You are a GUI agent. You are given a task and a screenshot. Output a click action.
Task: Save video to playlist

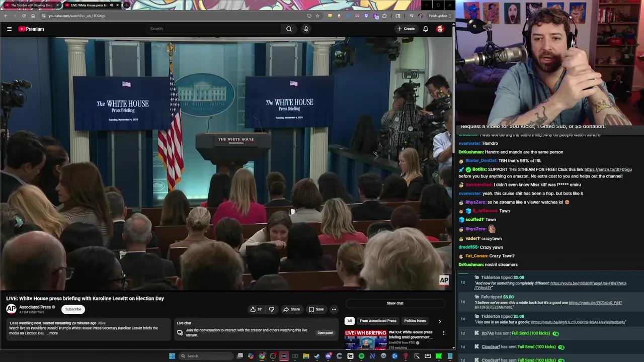[x=316, y=309]
